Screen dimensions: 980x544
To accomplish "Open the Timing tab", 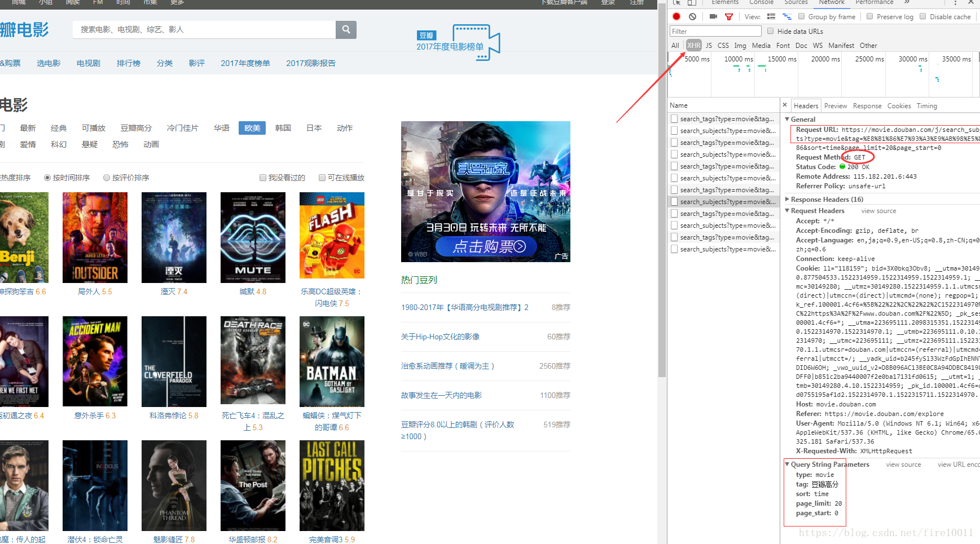I will point(926,106).
